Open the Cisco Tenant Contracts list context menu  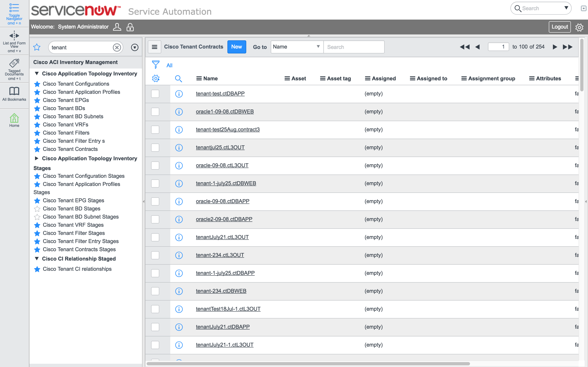point(155,47)
